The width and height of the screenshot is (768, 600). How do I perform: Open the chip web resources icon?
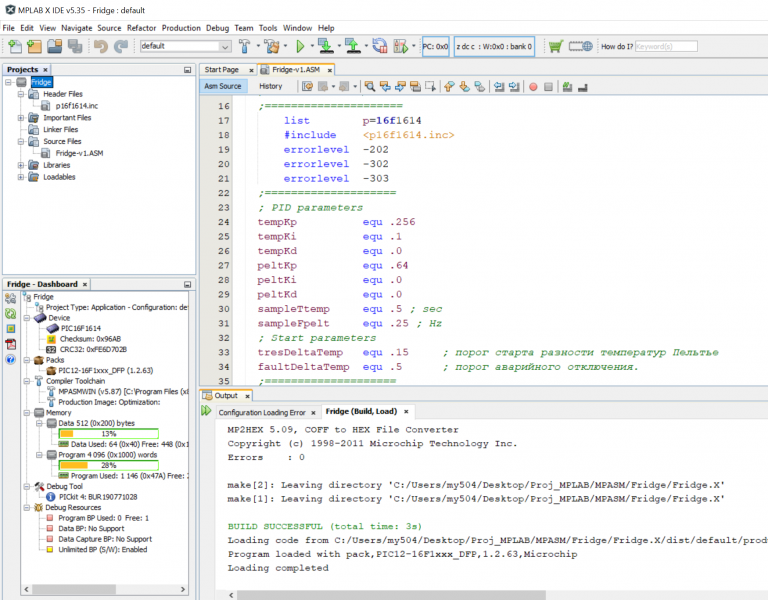pyautogui.click(x=580, y=47)
